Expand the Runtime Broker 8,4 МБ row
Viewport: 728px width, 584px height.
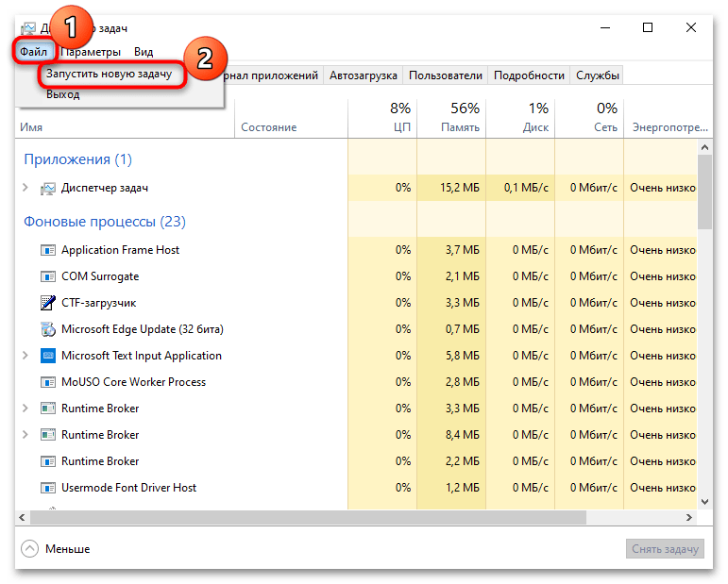coord(25,435)
